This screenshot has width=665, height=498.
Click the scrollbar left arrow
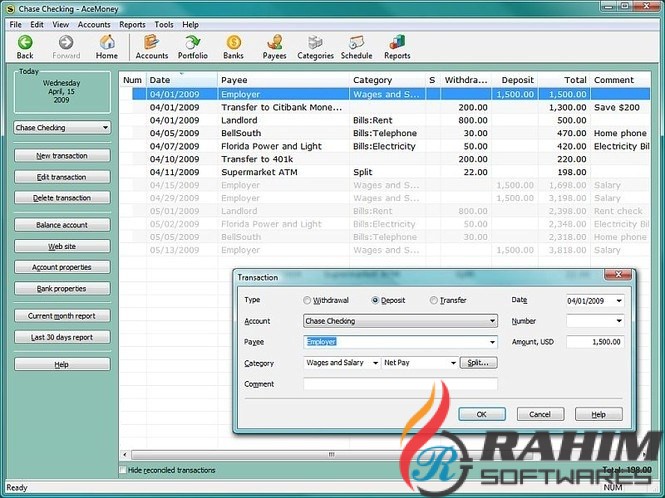pyautogui.click(x=125, y=455)
